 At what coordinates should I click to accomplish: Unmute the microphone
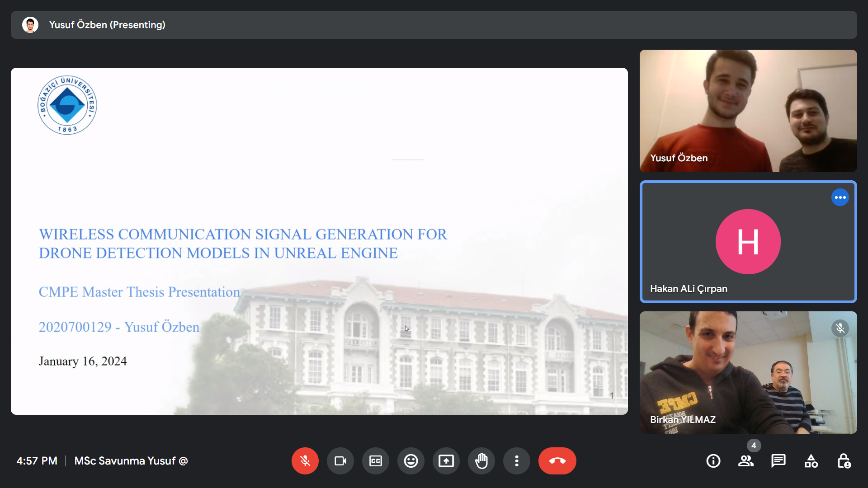coord(305,461)
